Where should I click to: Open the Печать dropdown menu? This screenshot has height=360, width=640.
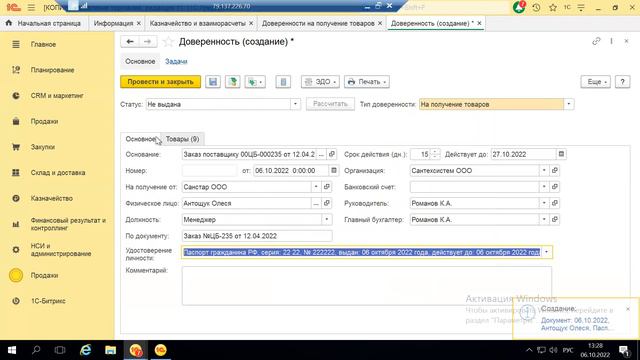tap(367, 82)
